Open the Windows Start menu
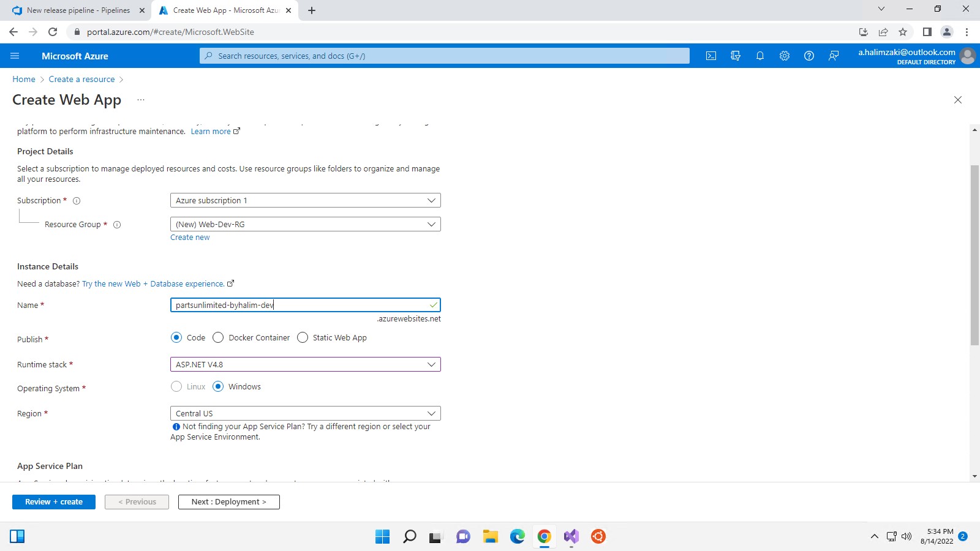The height and width of the screenshot is (551, 980). (x=382, y=537)
